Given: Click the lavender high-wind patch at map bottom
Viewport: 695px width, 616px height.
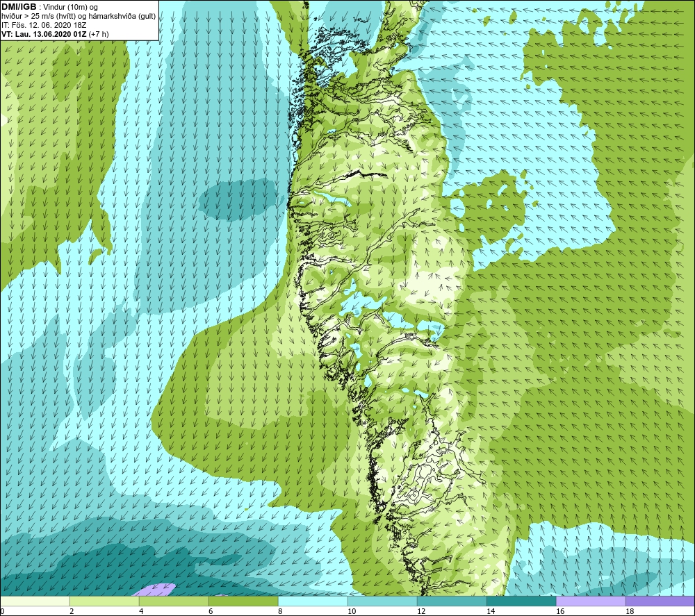Looking at the screenshot, I should coord(154,590).
